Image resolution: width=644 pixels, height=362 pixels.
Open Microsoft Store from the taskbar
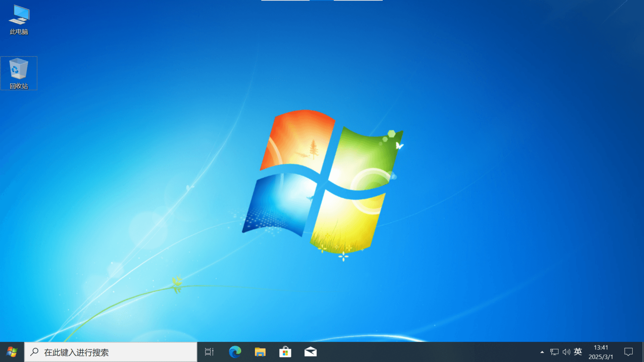(x=285, y=352)
